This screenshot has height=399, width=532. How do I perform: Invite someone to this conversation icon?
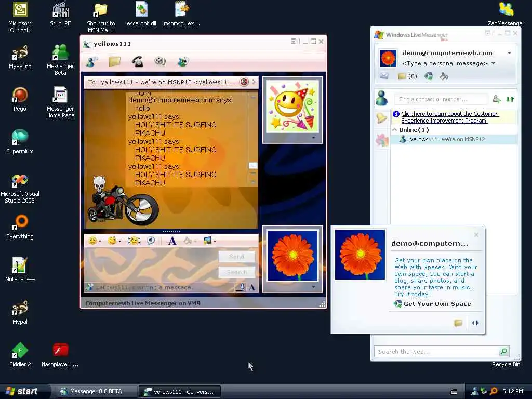pos(91,62)
